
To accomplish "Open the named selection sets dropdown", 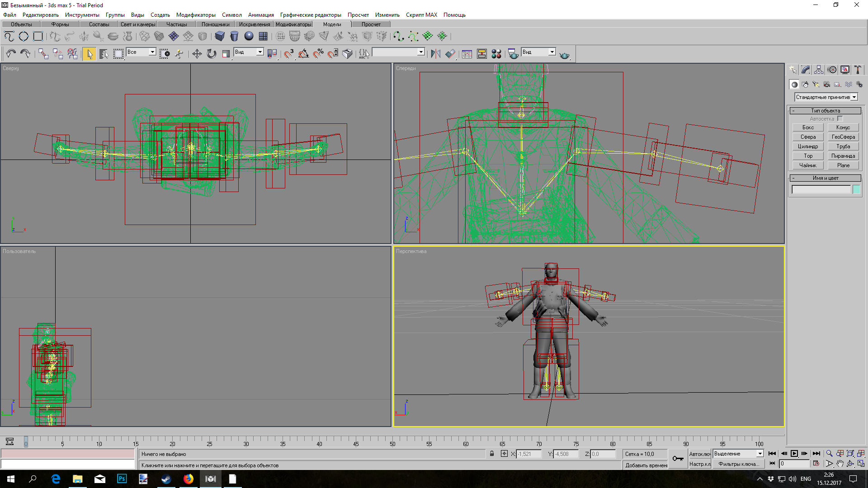I will click(x=421, y=52).
